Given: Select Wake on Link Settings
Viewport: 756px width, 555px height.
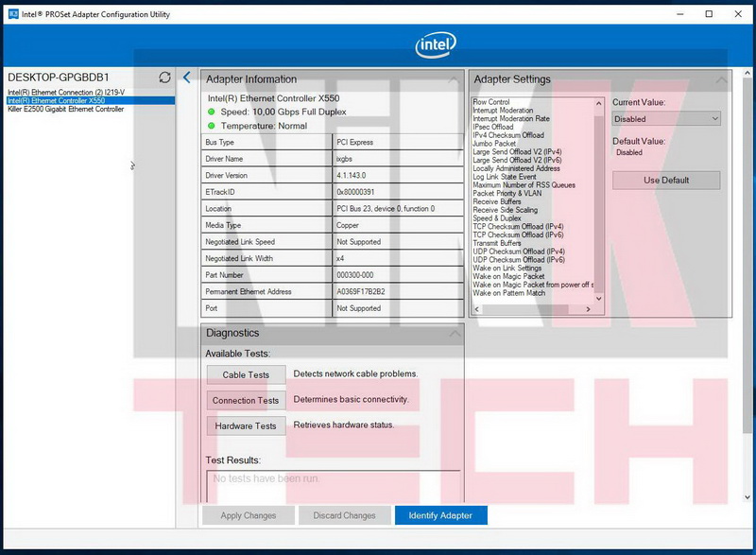Looking at the screenshot, I should coord(507,269).
